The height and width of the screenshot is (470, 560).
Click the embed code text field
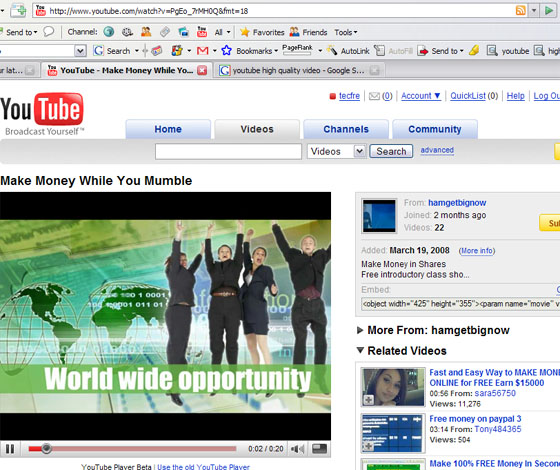pyautogui.click(x=460, y=304)
